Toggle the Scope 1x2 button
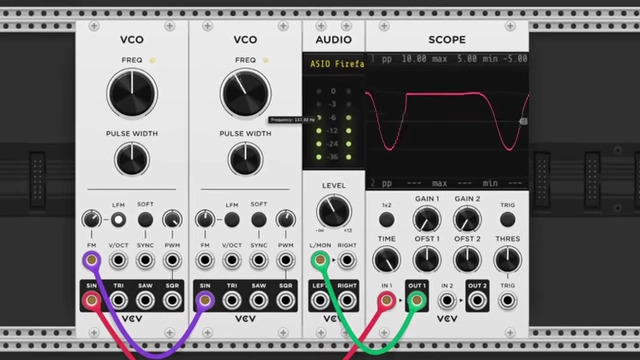640x360 pixels. point(387,220)
